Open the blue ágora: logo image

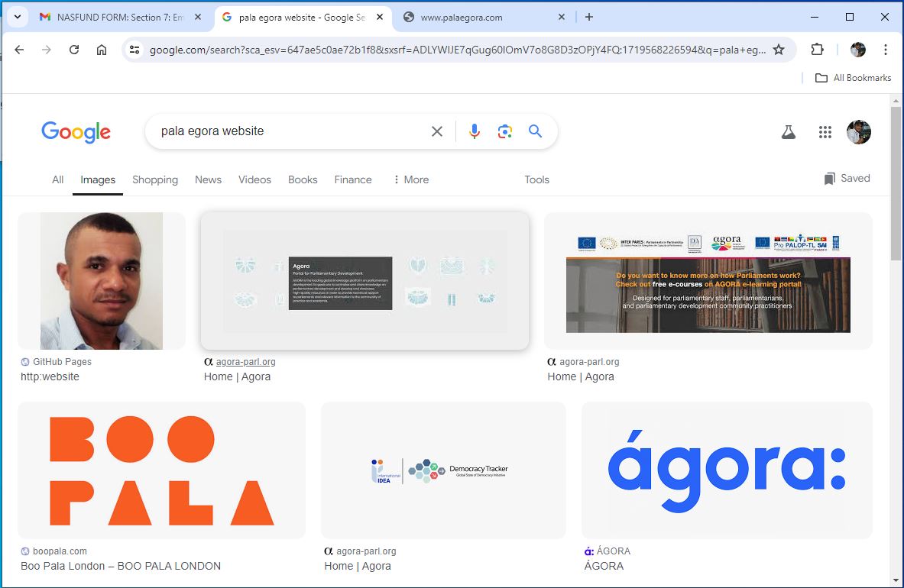pos(727,470)
